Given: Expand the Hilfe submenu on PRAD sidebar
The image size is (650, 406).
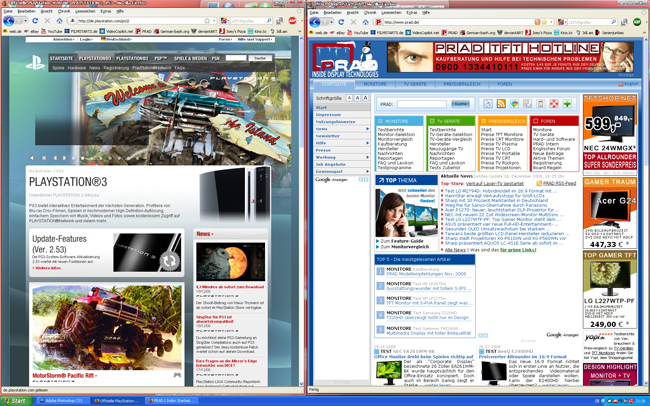Looking at the screenshot, I should click(367, 143).
